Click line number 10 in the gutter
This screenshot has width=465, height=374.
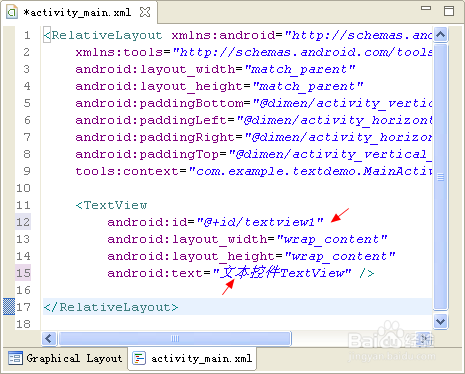(23, 188)
